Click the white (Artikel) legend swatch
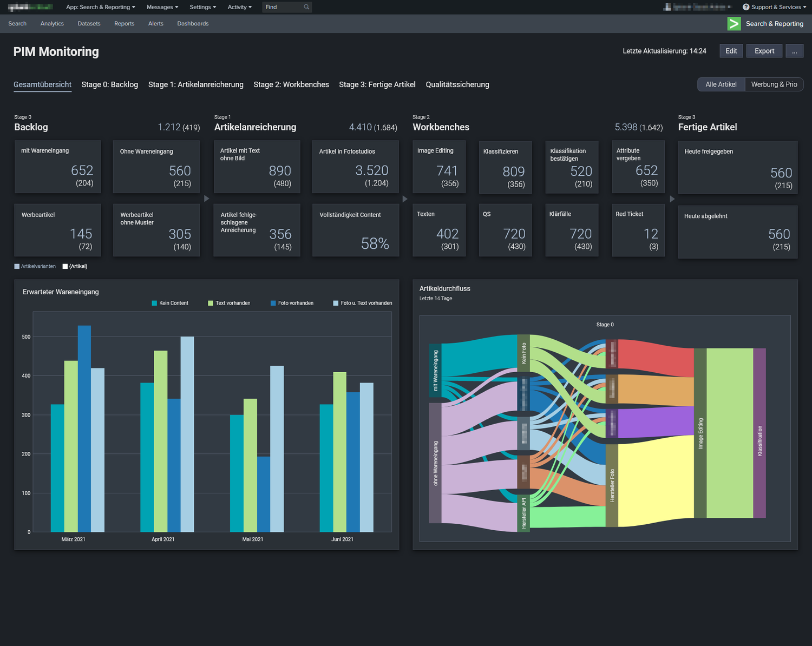Screen dimensions: 812x646 66,266
